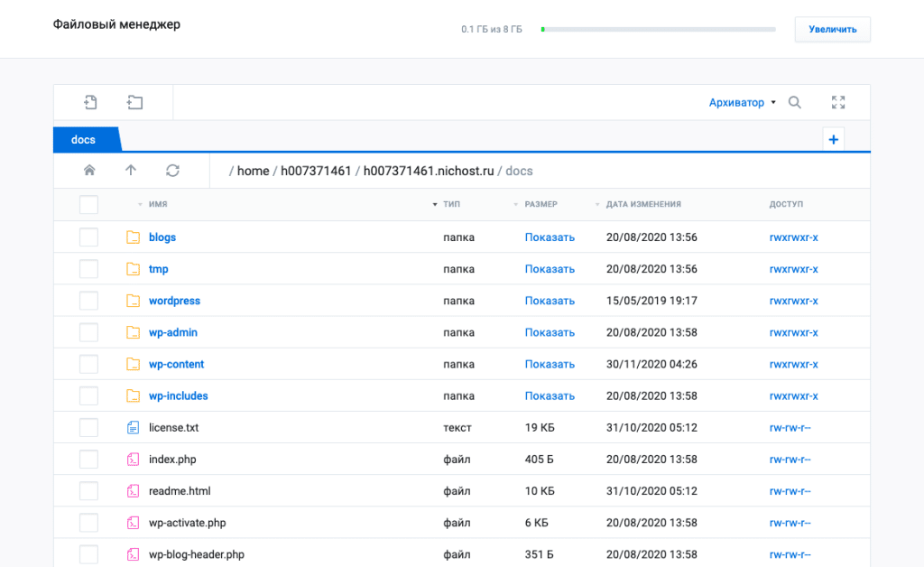This screenshot has height=567, width=924.
Task: Click the index.php file icon
Action: [134, 460]
